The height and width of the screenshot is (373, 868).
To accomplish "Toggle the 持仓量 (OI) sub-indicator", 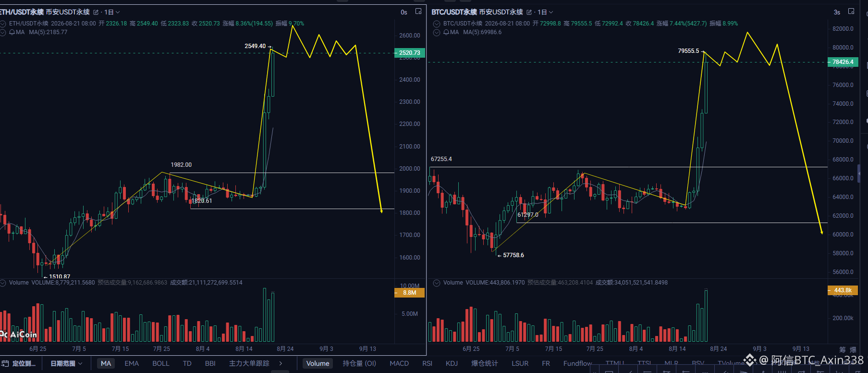I will point(359,363).
